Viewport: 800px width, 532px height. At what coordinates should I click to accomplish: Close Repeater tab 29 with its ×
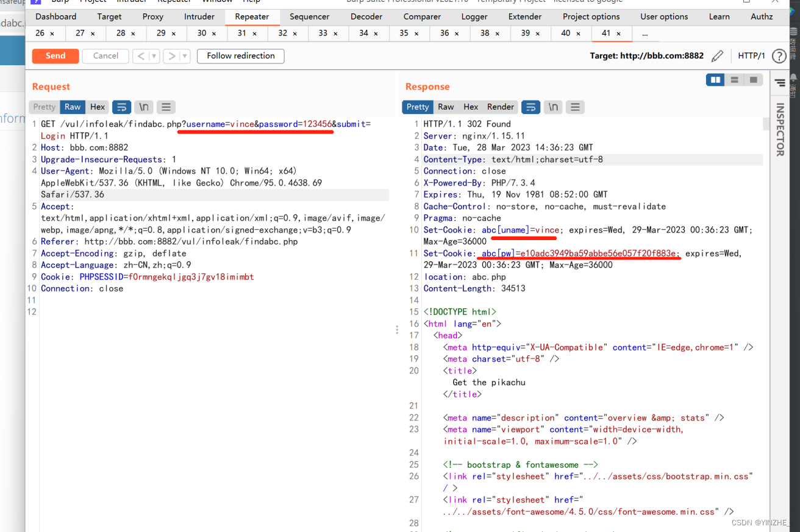click(x=174, y=34)
